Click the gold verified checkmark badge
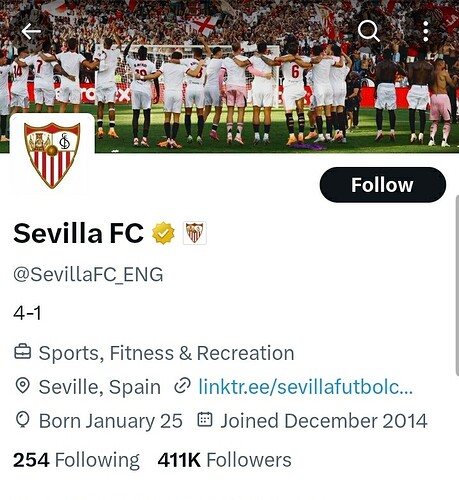This screenshot has width=459, height=500. (163, 233)
